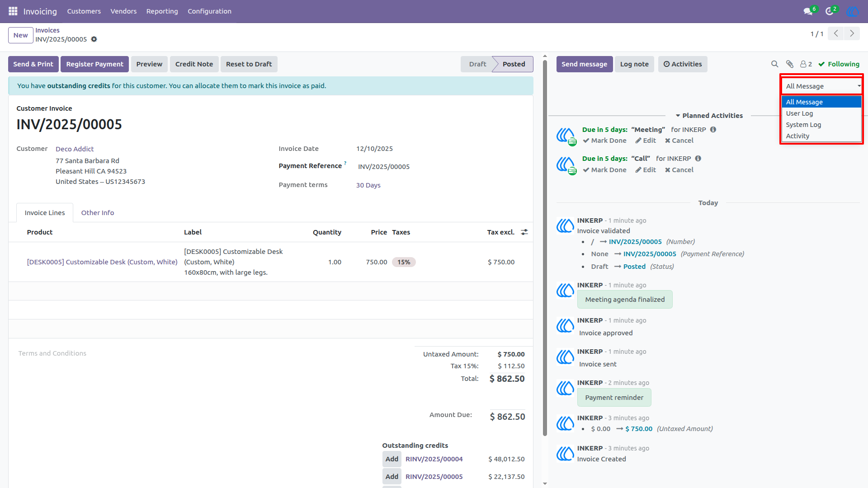The height and width of the screenshot is (488, 868).
Task: Click the gear actions icon beside INV/2025/00005
Action: [x=94, y=39]
